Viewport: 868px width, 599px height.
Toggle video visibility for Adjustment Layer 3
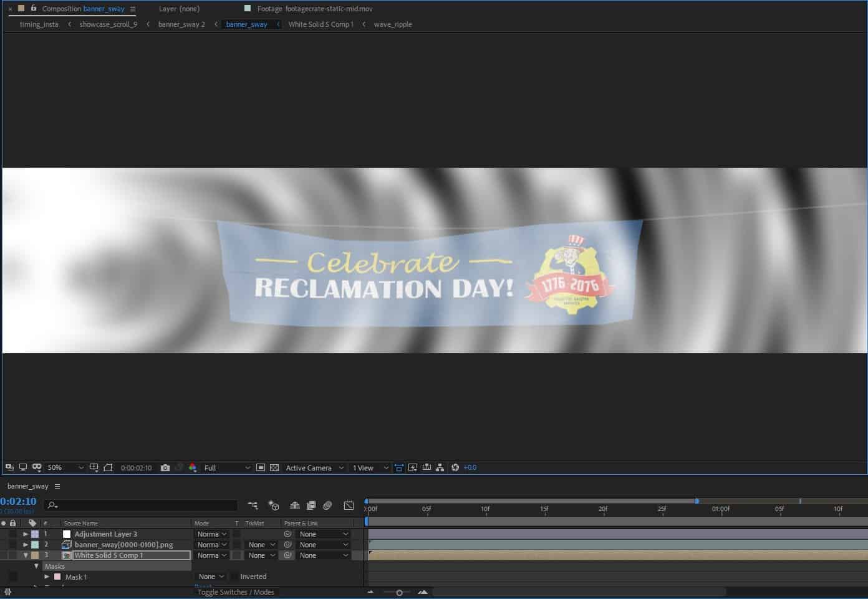tap(4, 534)
